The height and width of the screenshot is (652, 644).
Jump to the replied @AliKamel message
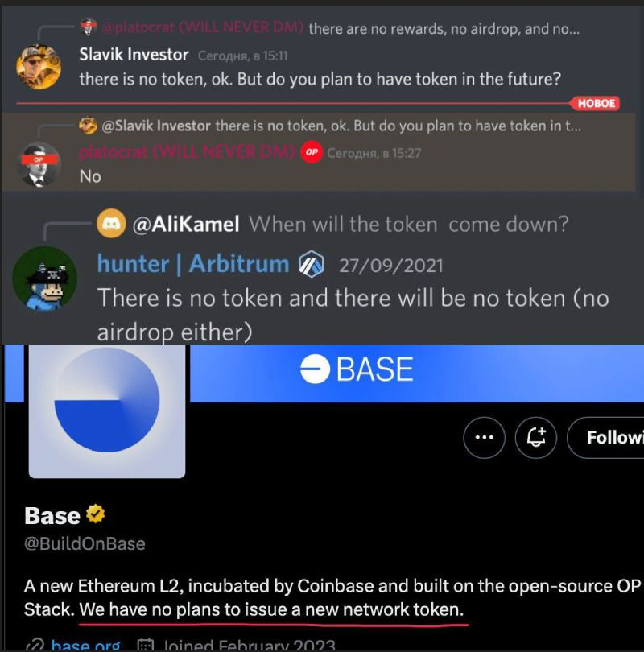350,225
